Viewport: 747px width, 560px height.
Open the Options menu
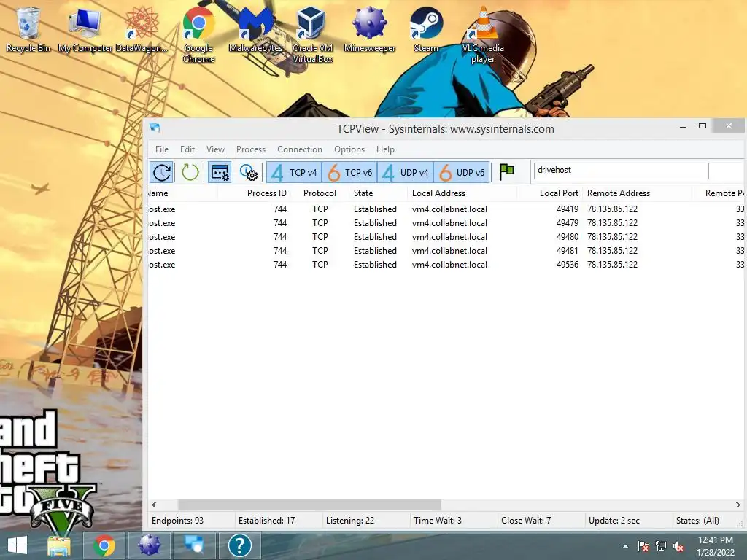point(349,149)
